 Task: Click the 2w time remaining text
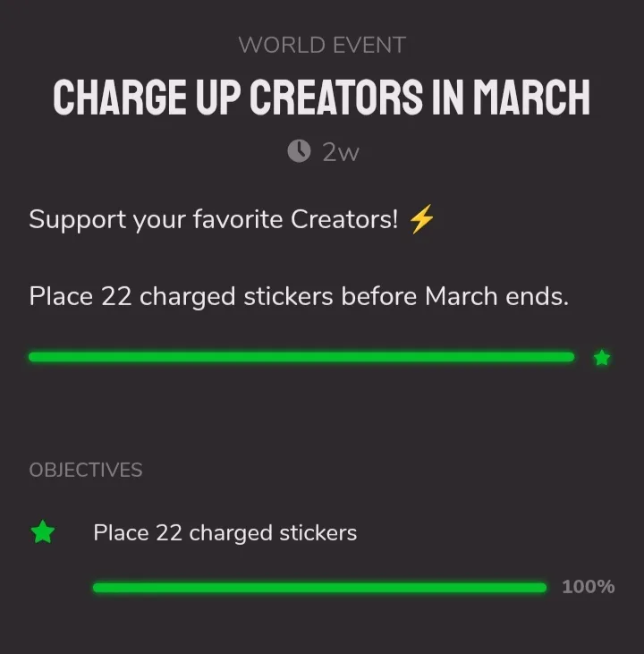point(340,153)
